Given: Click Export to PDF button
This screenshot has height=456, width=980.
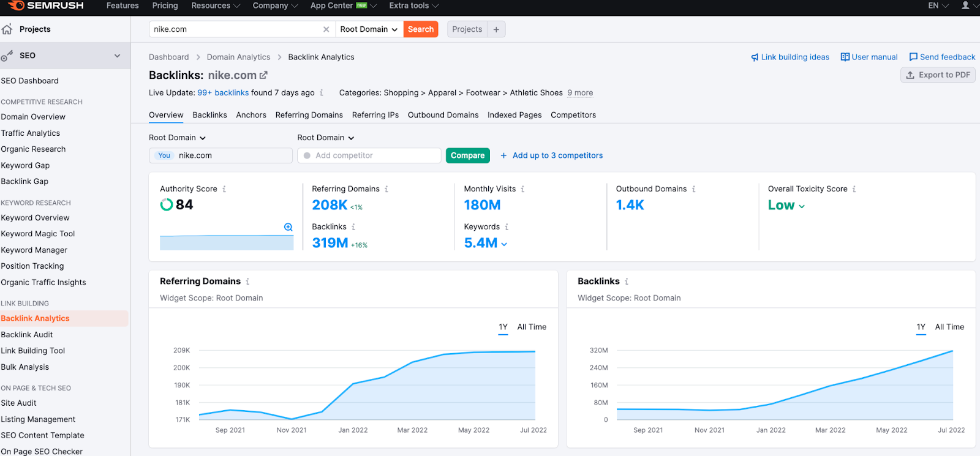Looking at the screenshot, I should tap(938, 75).
